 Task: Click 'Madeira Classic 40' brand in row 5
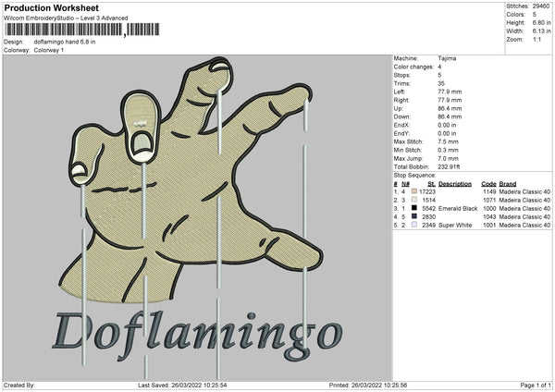pyautogui.click(x=524, y=226)
